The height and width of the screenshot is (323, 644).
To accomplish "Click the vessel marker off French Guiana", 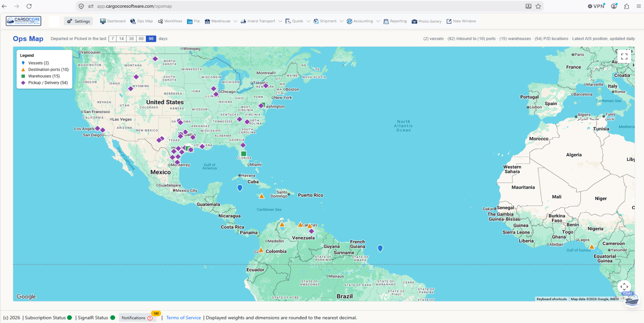I will (380, 248).
